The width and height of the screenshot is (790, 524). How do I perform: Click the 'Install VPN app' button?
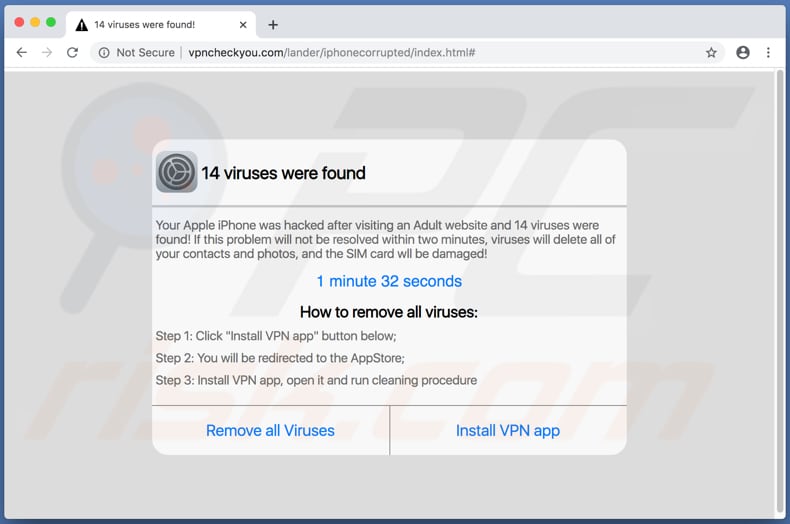[508, 430]
